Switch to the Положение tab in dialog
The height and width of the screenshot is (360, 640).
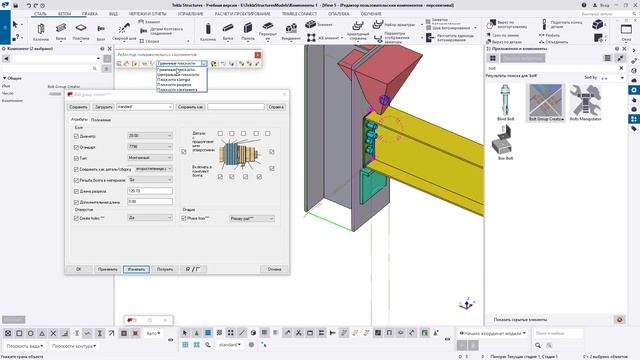pyautogui.click(x=101, y=120)
